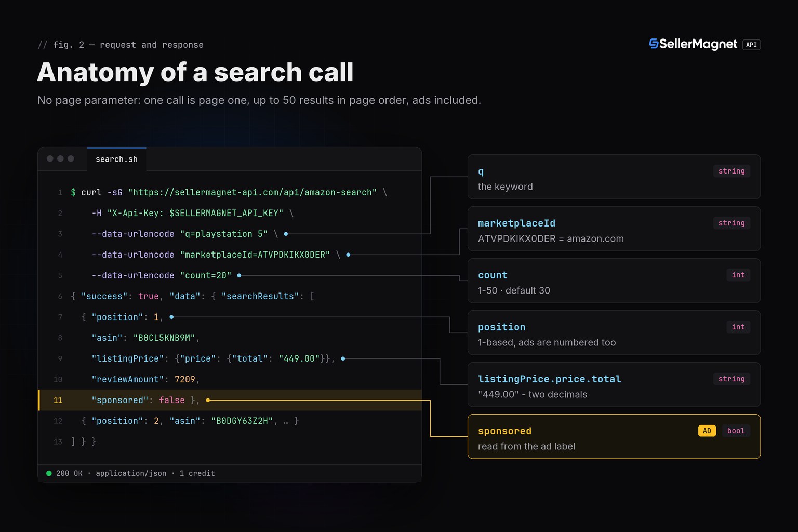Click the "q=playstation 5" argument
This screenshot has width=798, height=532.
click(224, 234)
